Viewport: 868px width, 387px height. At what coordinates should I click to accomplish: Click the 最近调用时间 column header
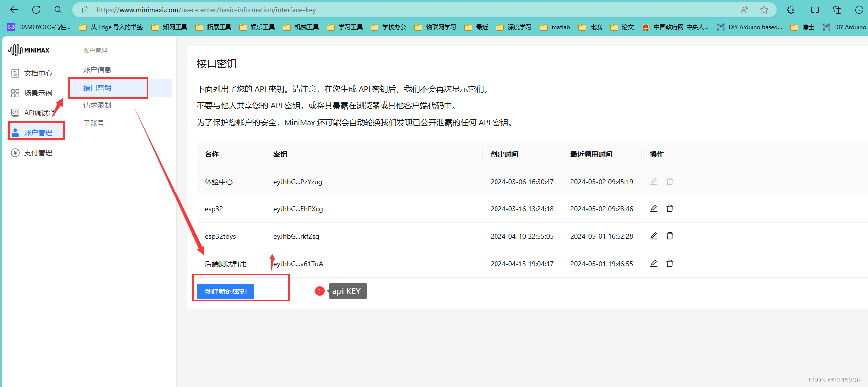click(x=591, y=154)
